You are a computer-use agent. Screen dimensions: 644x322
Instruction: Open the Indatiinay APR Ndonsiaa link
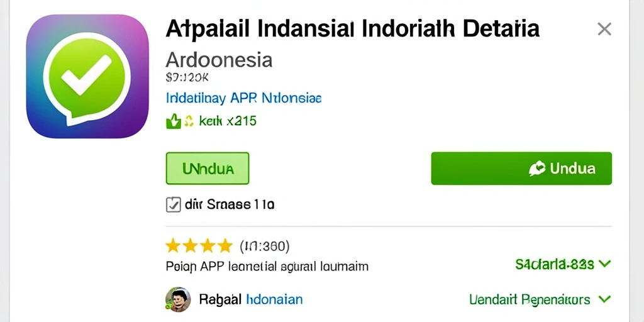pos(243,98)
